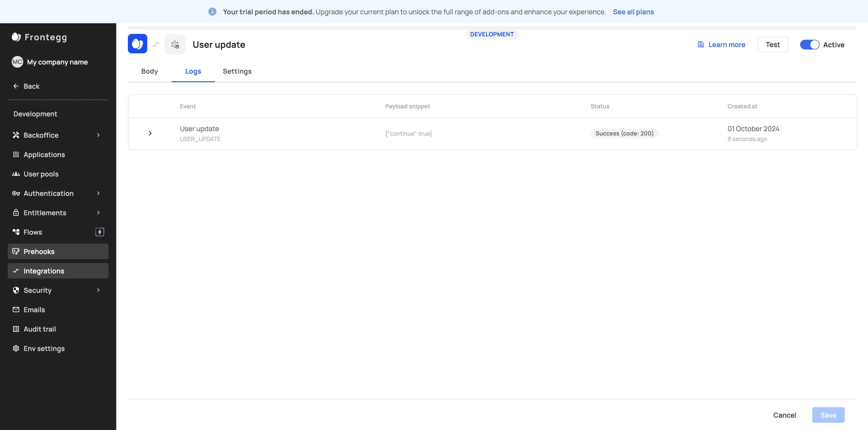Open Flows in the sidebar
The height and width of the screenshot is (430, 868).
[x=58, y=232]
